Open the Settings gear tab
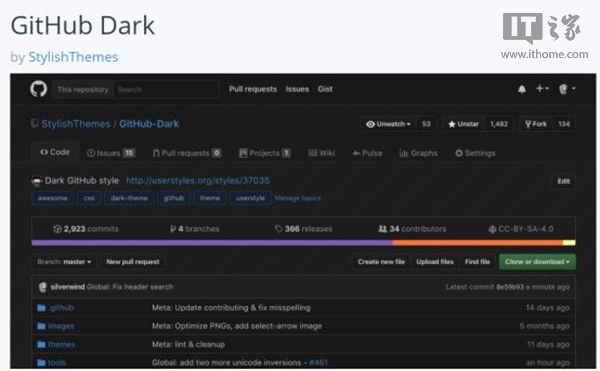The width and height of the screenshot is (600, 371). tap(475, 153)
